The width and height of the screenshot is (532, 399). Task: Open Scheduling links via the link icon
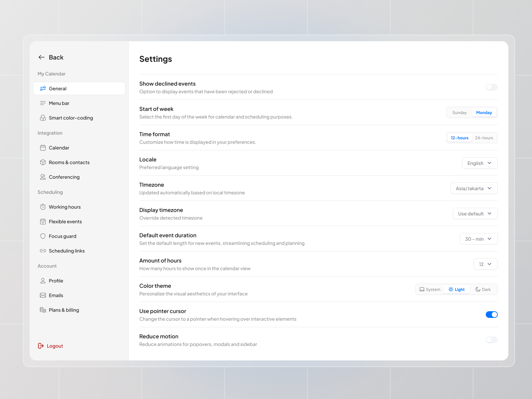tap(43, 251)
